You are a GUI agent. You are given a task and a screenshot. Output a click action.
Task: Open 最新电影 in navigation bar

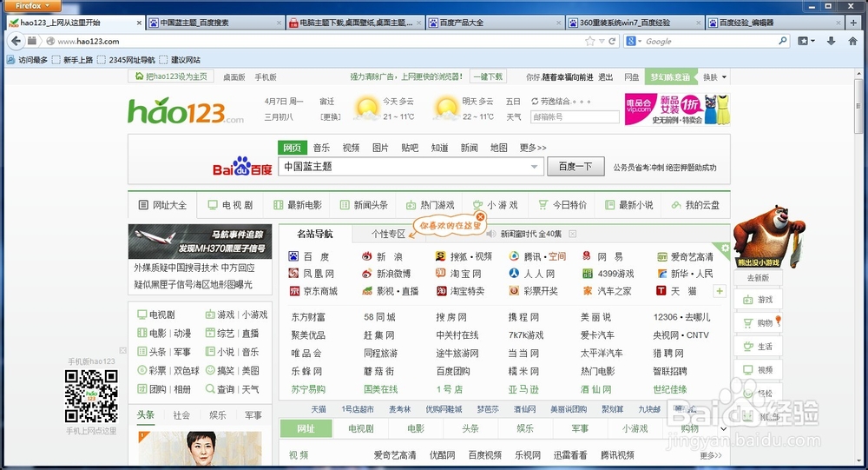(x=297, y=205)
